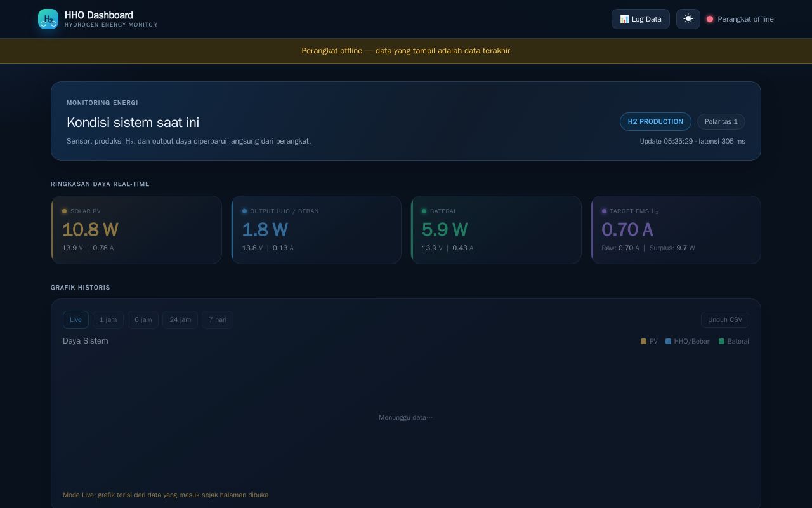Toggle the HHO/Beban legend series
The height and width of the screenshot is (508, 812).
688,342
